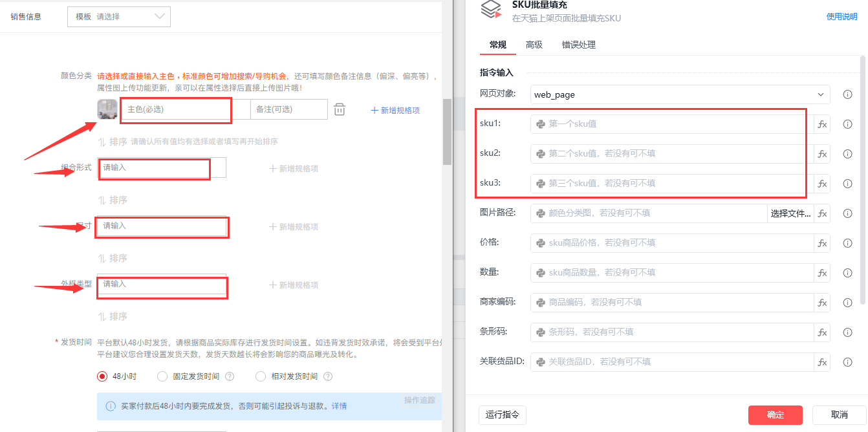Click the help icon beside 固定发货时间
The height and width of the screenshot is (432, 868).
230,376
